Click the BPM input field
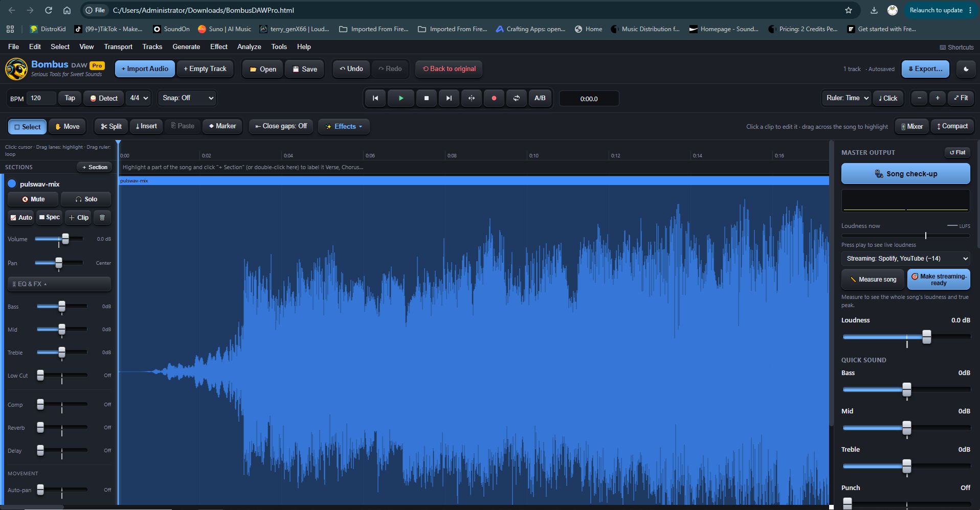The height and width of the screenshot is (510, 980). pyautogui.click(x=41, y=98)
